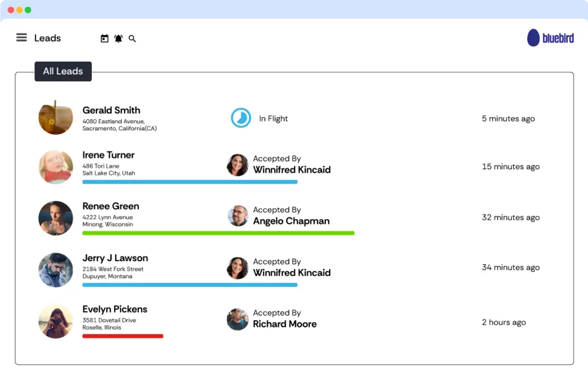588x378 pixels.
Task: Click the notifications bell icon
Action: click(x=118, y=38)
